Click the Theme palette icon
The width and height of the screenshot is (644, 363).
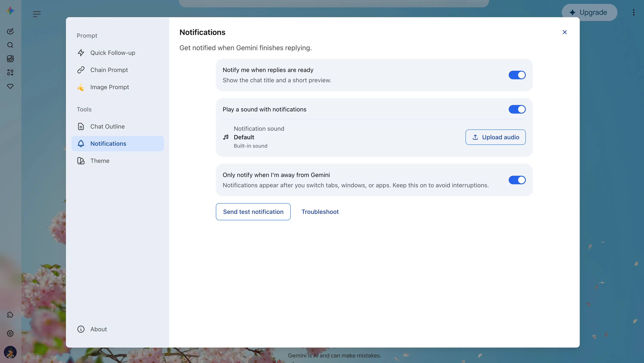click(x=81, y=161)
